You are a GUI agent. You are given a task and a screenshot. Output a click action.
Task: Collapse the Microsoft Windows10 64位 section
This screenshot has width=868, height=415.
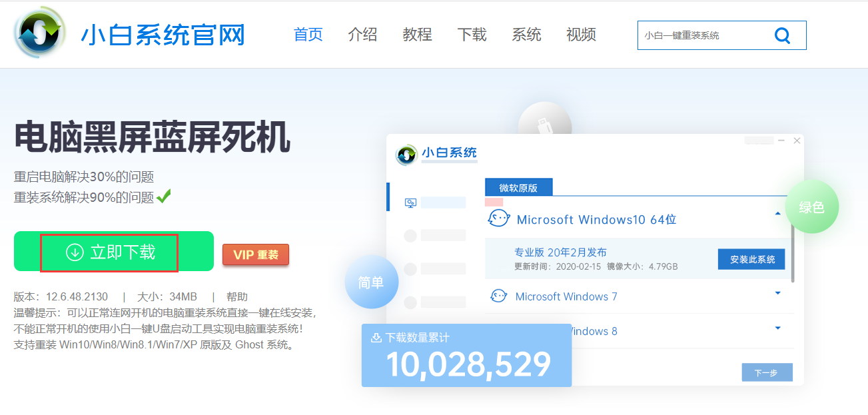tap(777, 214)
